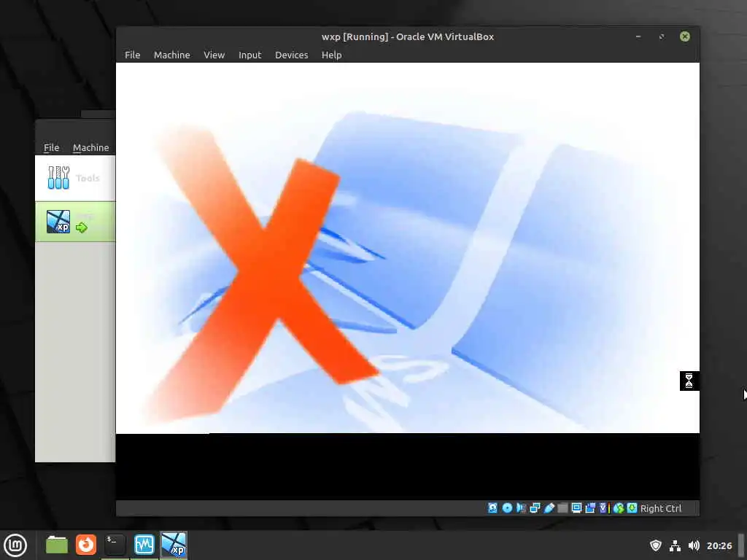The image size is (747, 560).
Task: Click the CPU virtualization (V) status icon
Action: (x=603, y=508)
